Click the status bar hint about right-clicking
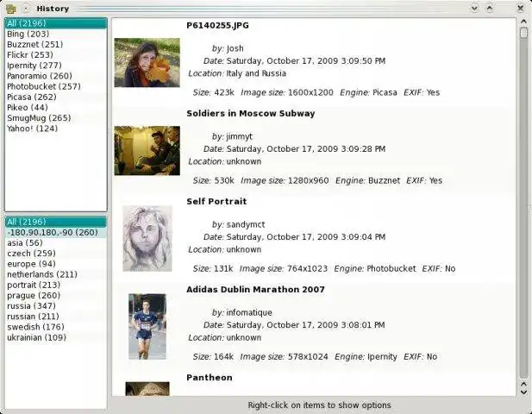The width and height of the screenshot is (532, 414). (319, 405)
